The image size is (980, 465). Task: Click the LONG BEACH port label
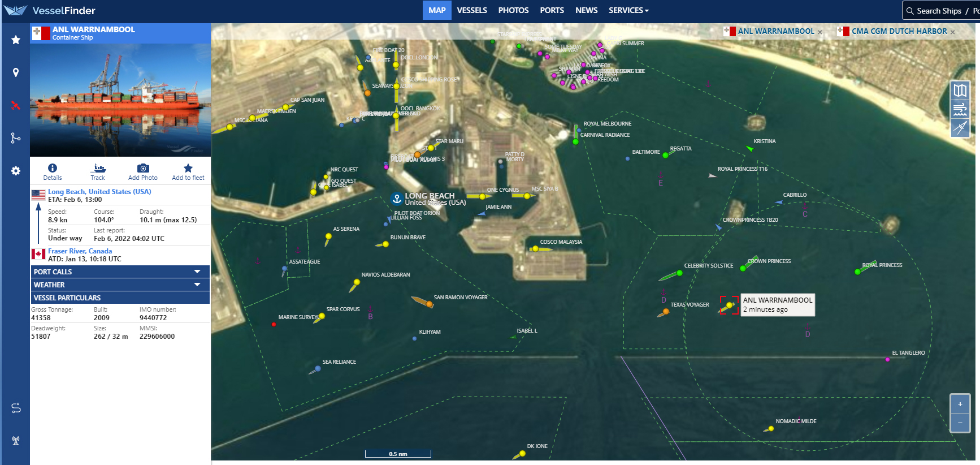(x=430, y=196)
